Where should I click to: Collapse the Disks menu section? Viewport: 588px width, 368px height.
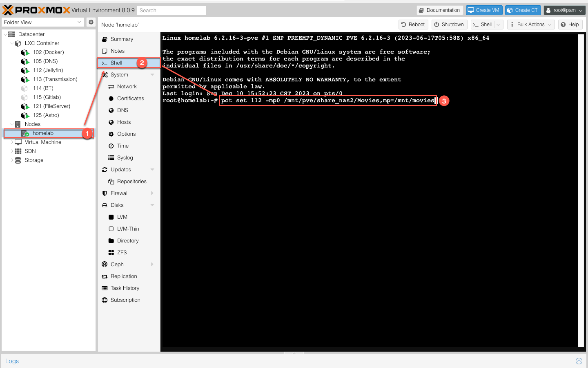pyautogui.click(x=153, y=205)
